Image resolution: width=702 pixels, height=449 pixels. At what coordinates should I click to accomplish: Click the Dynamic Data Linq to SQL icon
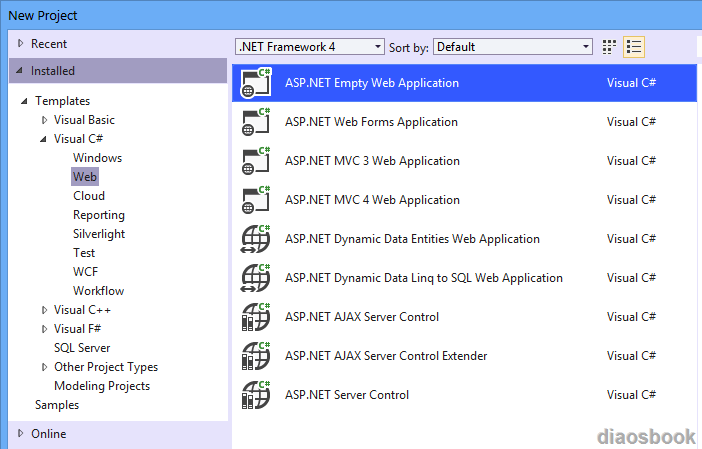256,278
